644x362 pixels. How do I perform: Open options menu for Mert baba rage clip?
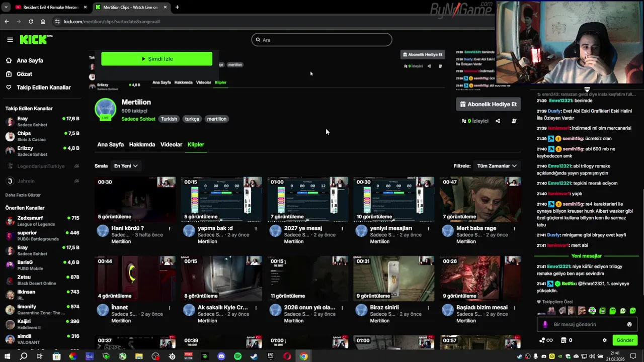point(514,229)
